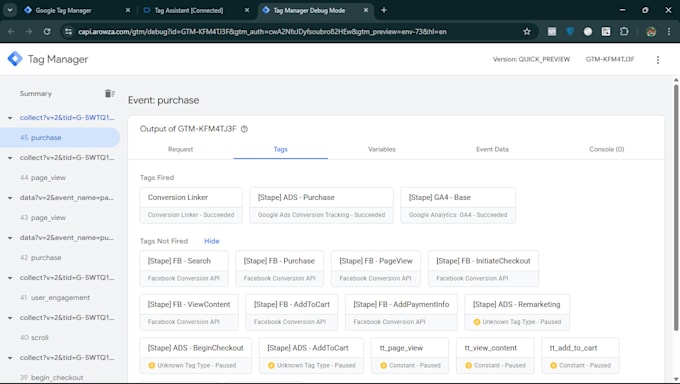Screen dimensions: 680x384
Task: Click the extension icon next to the puzzle icon
Action: [x=606, y=32]
